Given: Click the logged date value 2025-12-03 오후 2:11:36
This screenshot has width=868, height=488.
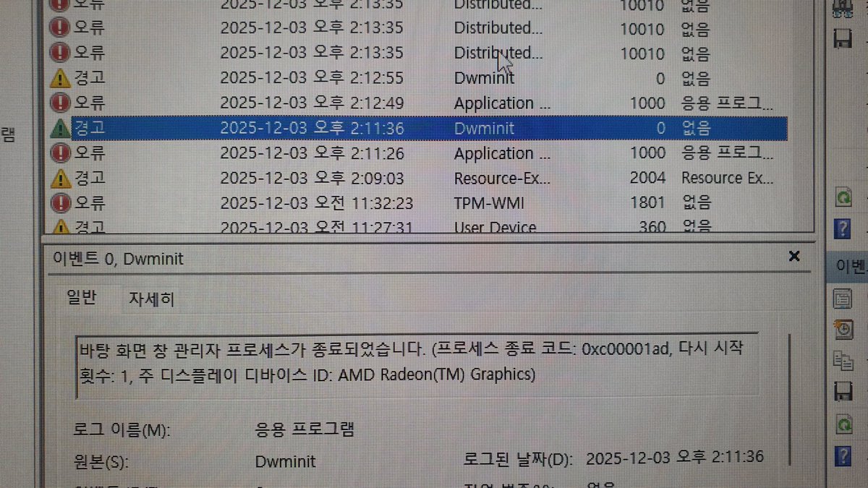Looking at the screenshot, I should (x=674, y=458).
